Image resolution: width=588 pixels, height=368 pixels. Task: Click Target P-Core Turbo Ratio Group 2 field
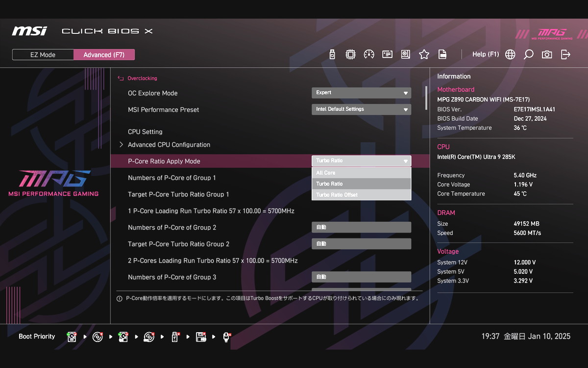coord(362,244)
